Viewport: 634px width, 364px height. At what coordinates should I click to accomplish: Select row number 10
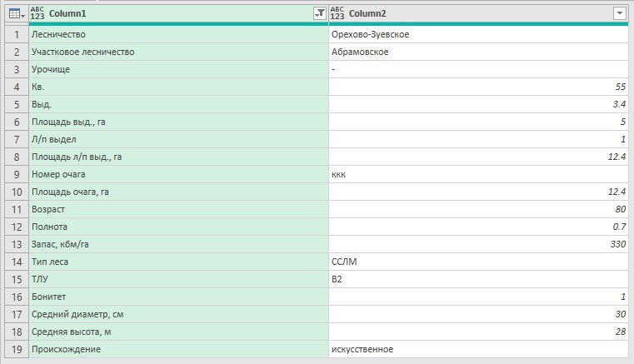click(17, 192)
